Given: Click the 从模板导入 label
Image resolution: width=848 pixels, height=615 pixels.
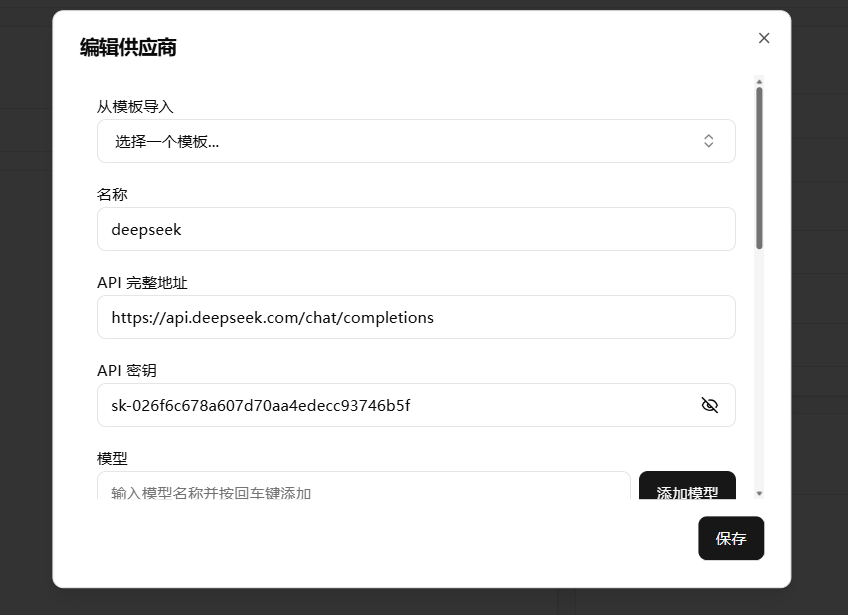Looking at the screenshot, I should pyautogui.click(x=135, y=106).
